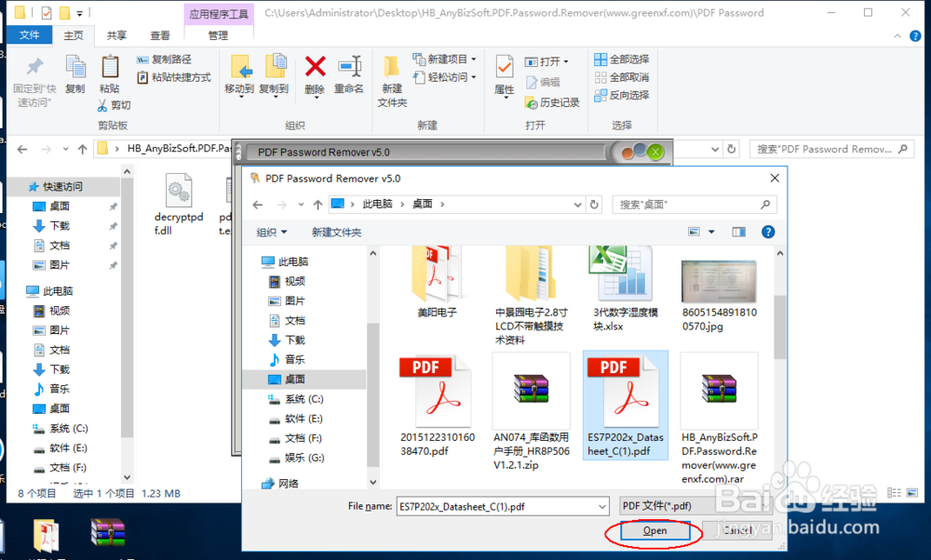Click the orange button on PDF Password Remover title bar
This screenshot has height=560, width=931.
pyautogui.click(x=627, y=153)
